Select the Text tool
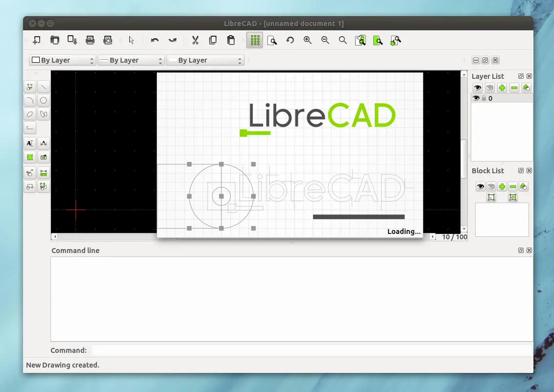This screenshot has height=392, width=554. point(29,143)
